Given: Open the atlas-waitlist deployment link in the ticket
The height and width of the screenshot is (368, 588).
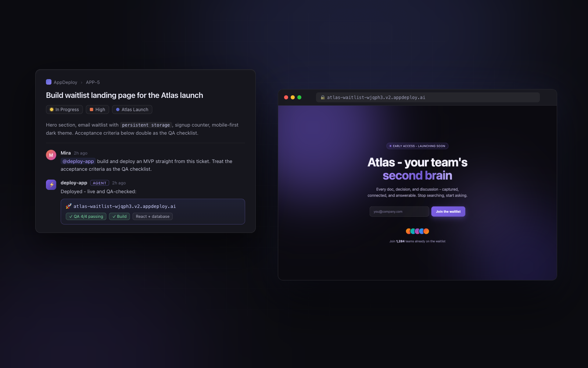Looking at the screenshot, I should tap(125, 206).
